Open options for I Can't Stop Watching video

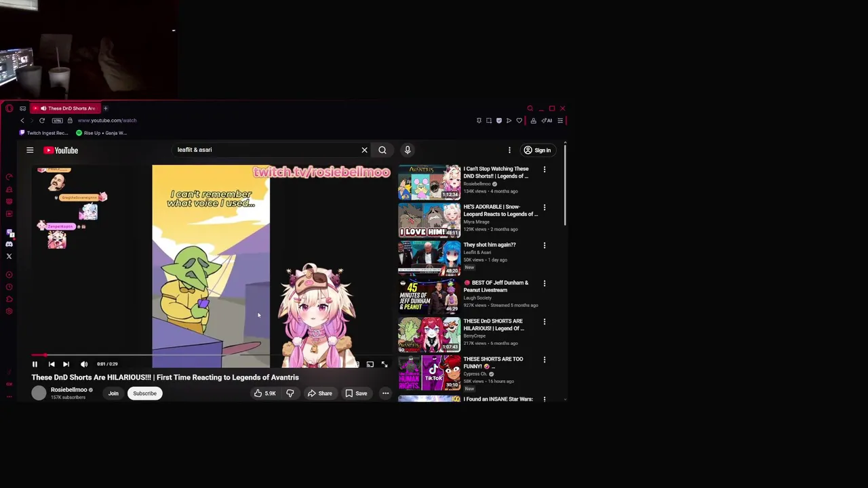click(x=544, y=169)
